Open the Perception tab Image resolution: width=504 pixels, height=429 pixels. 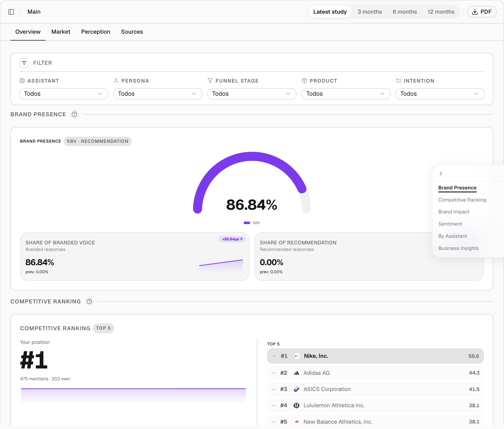96,32
